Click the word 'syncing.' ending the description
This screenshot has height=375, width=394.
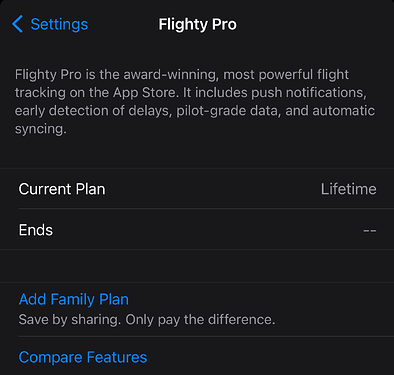41,129
